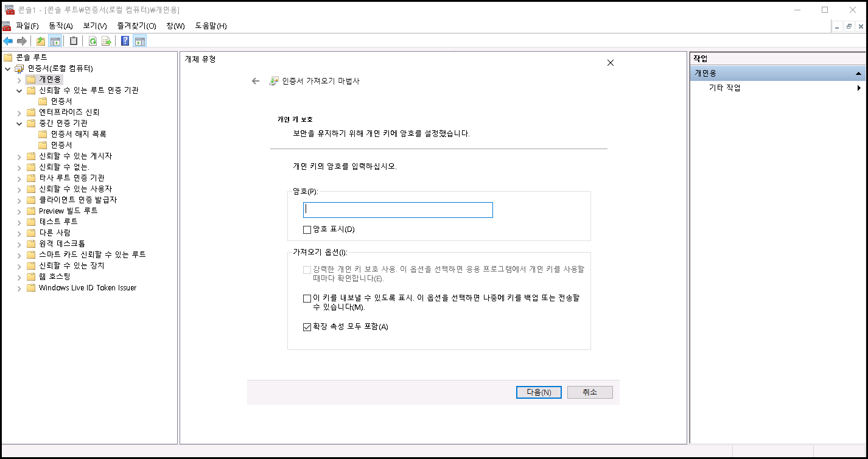
Task: Open the 기타 작업 submenu arrow
Action: pos(859,88)
